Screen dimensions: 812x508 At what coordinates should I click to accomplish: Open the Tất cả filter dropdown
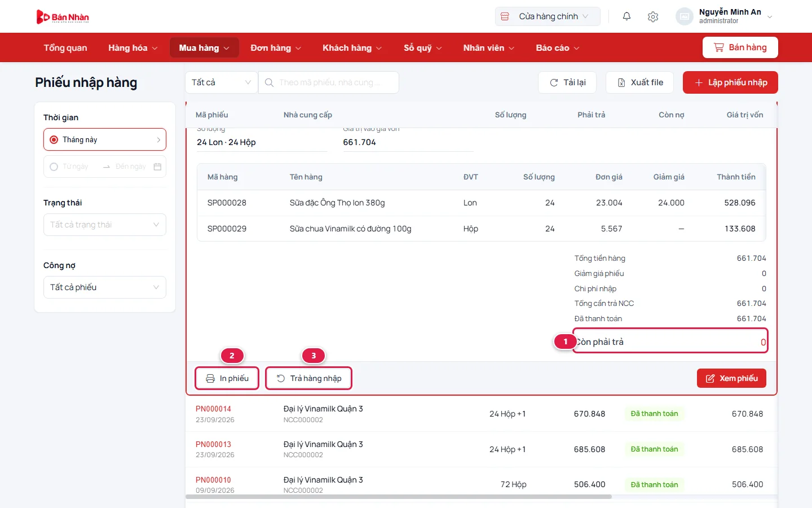[x=221, y=82]
